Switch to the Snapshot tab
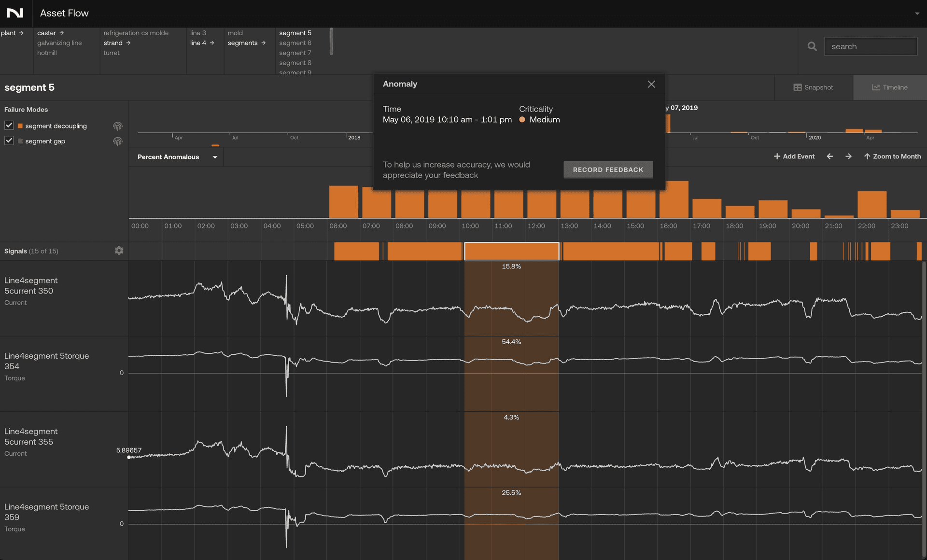 coord(814,87)
